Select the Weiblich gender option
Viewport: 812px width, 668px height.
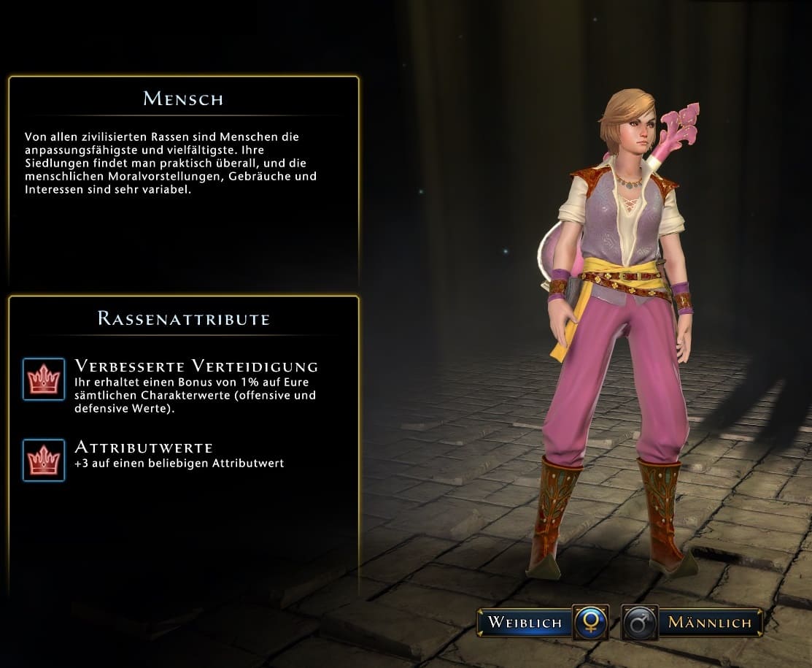(x=525, y=622)
